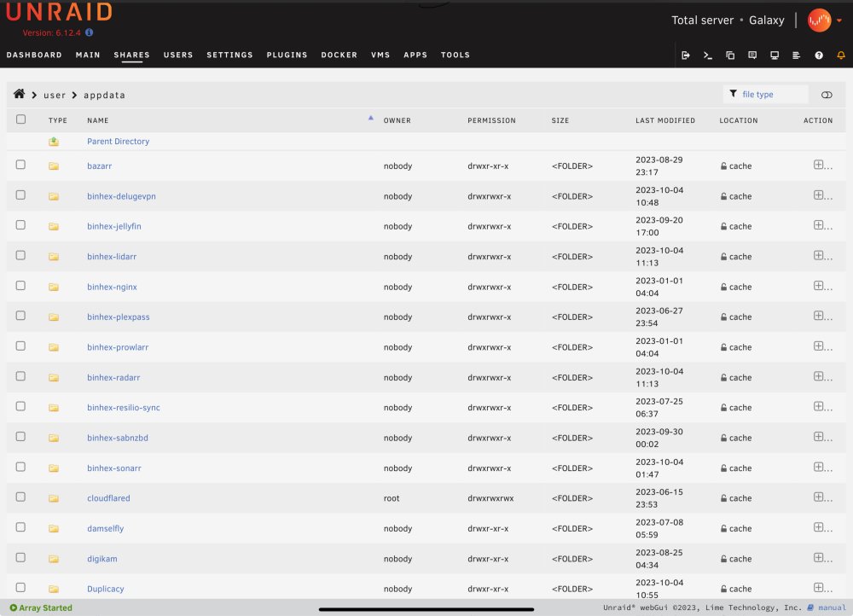
Task: Open action menu for binhex-plexpass row
Action: point(822,317)
